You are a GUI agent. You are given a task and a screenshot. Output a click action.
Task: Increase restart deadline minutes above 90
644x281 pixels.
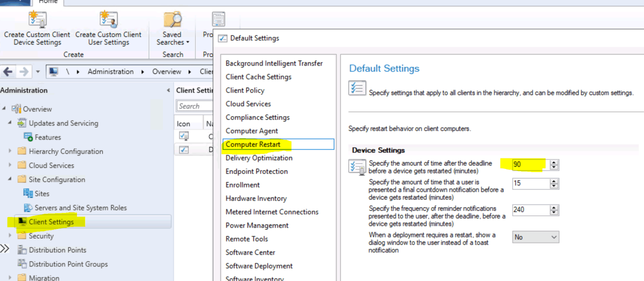(x=554, y=162)
